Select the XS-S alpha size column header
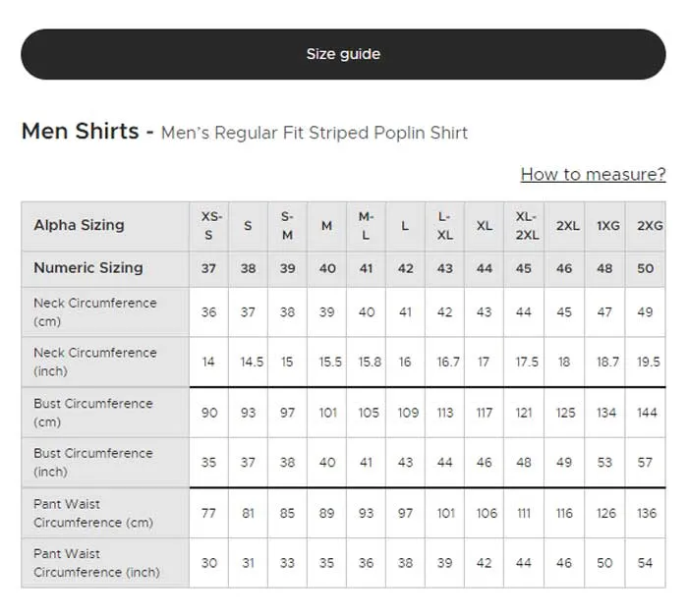Image resolution: width=688 pixels, height=616 pixels. pyautogui.click(x=208, y=226)
